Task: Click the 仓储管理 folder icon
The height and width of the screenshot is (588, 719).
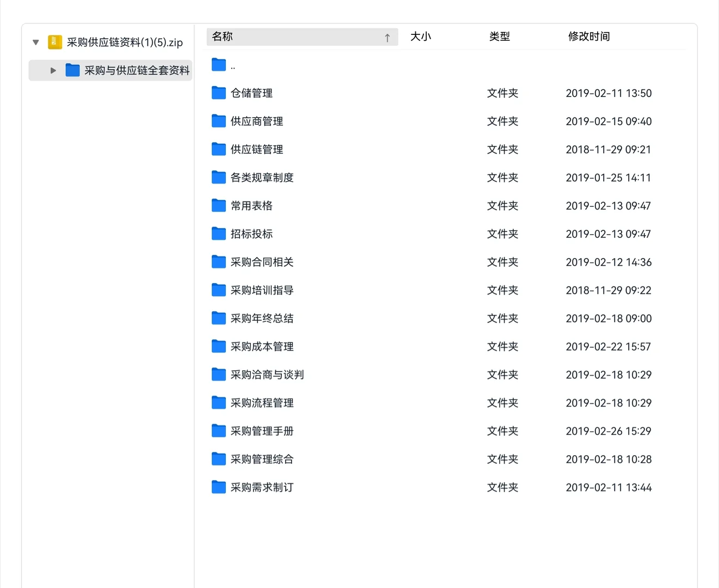Action: 218,93
